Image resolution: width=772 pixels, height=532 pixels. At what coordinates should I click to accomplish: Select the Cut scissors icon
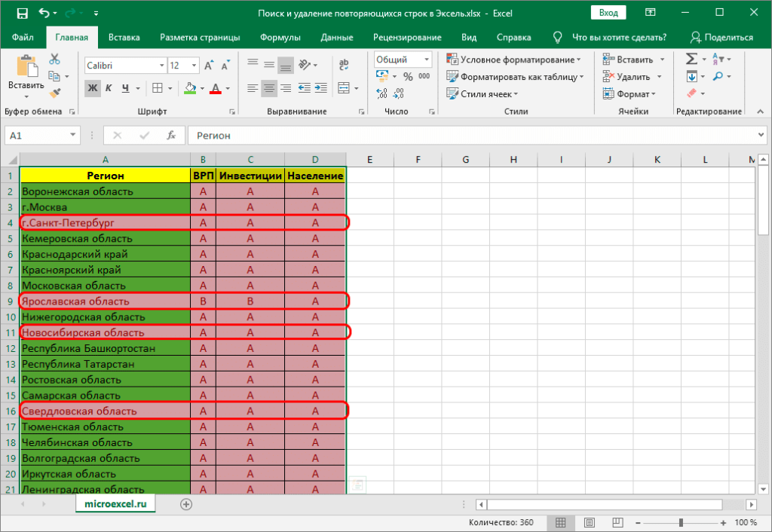[54, 59]
